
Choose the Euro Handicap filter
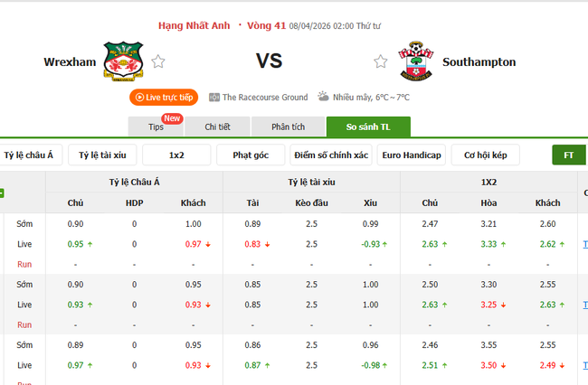[412, 155]
